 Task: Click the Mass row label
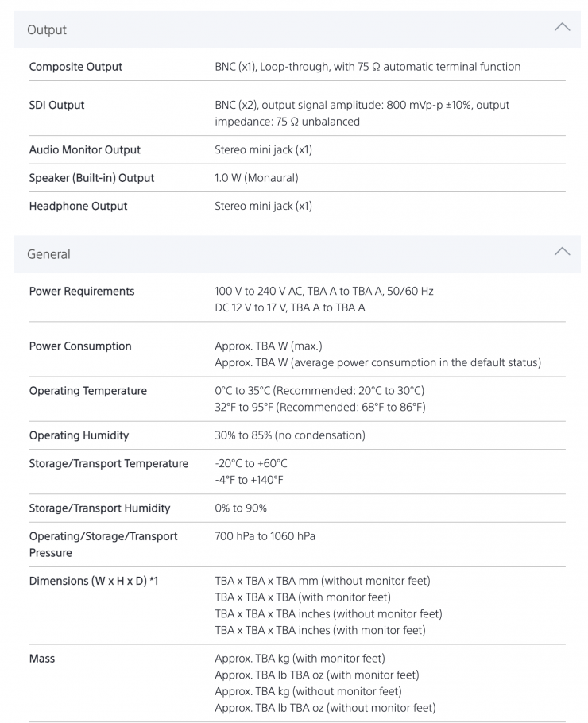42,659
